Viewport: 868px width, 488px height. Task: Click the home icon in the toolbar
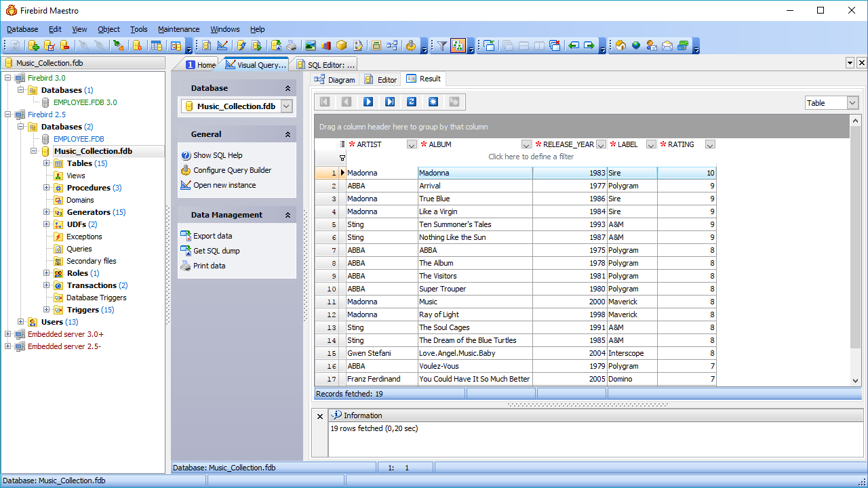[x=620, y=45]
